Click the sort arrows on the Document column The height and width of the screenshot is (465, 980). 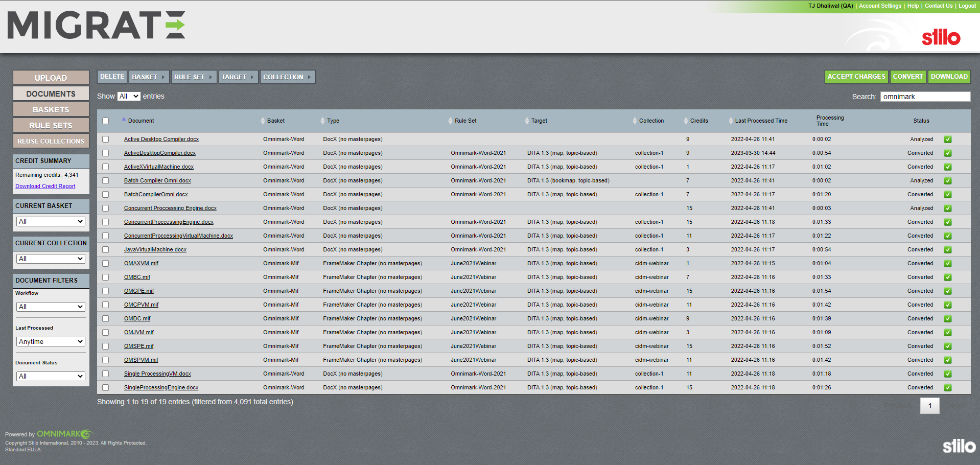[124, 121]
